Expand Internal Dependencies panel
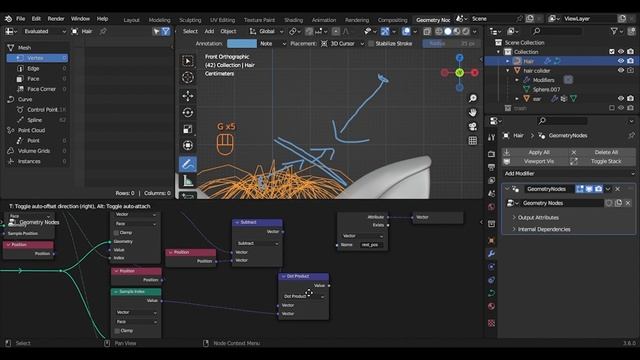Screen dimensions: 640x360 click(x=543, y=229)
